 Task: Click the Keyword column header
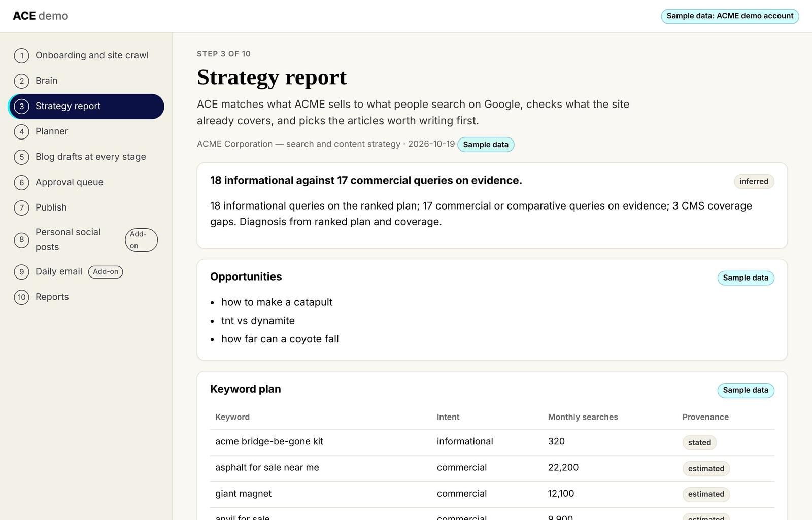point(232,417)
